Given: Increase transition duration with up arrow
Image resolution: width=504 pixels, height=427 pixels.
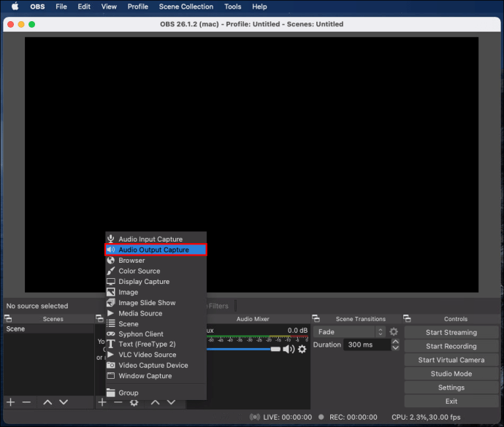Looking at the screenshot, I should (x=396, y=342).
